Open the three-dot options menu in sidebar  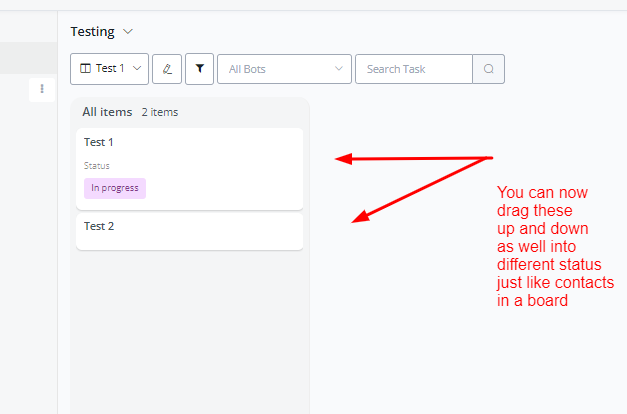click(x=42, y=89)
